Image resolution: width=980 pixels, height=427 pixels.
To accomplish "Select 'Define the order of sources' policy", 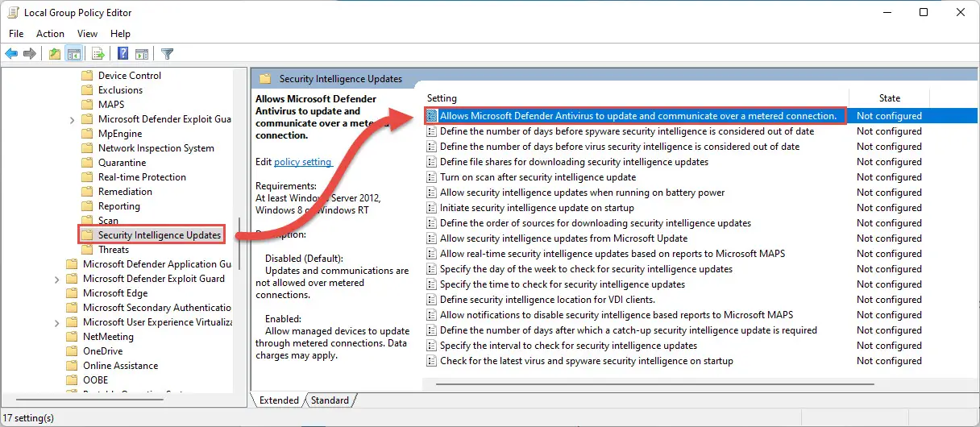I will (596, 223).
